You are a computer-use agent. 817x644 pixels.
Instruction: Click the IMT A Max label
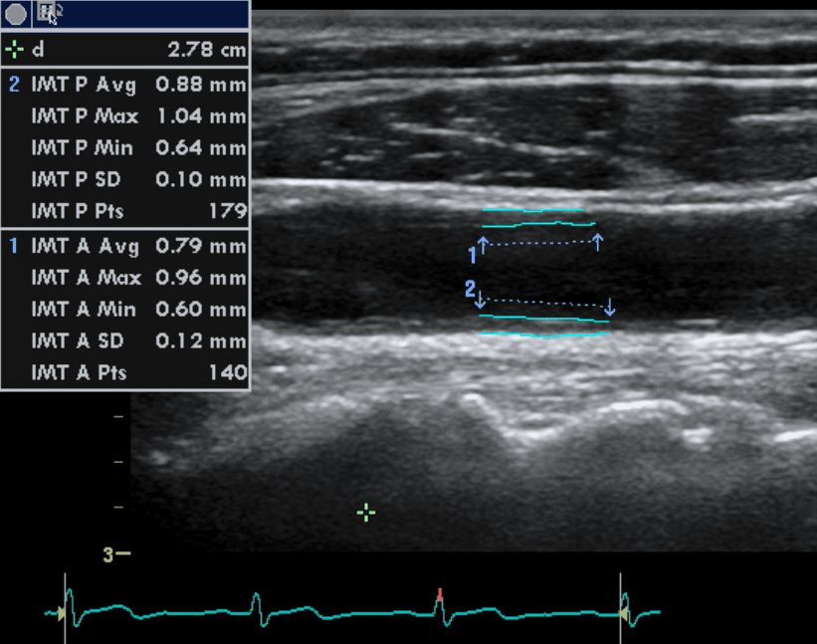(86, 277)
